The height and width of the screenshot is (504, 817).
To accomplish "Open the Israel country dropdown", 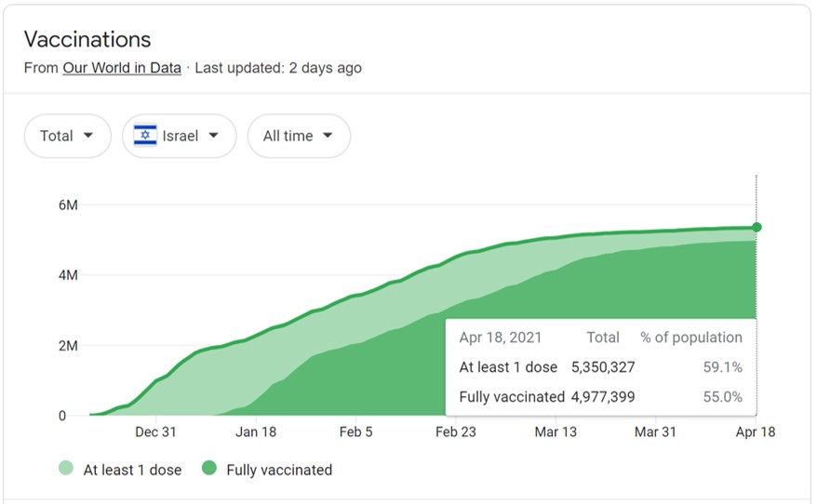I will [x=179, y=136].
